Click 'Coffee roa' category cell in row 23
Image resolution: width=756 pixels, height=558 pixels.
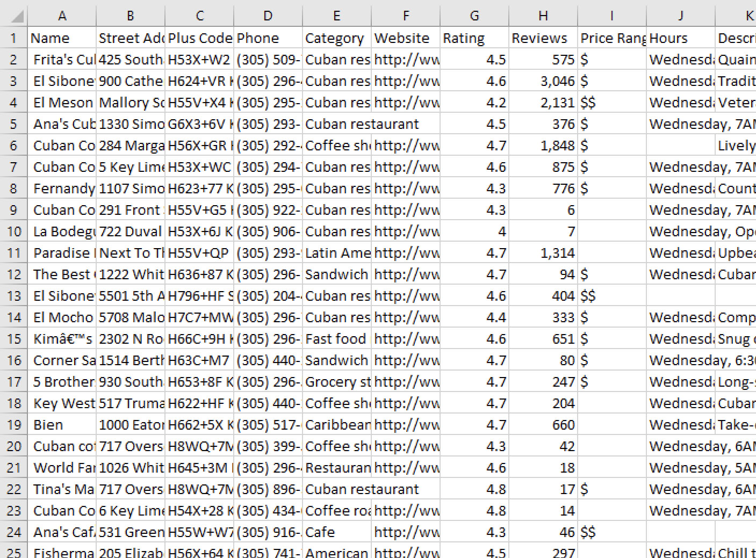click(337, 511)
